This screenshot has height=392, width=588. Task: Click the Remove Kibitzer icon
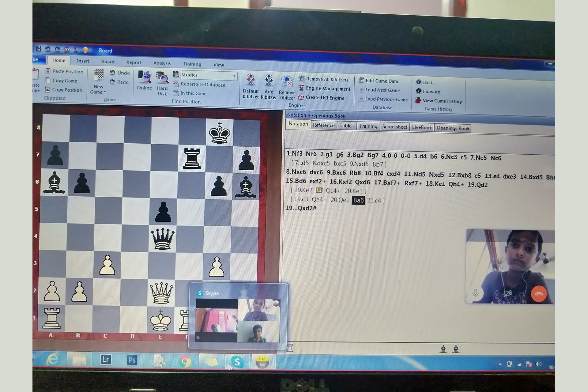coord(287,81)
